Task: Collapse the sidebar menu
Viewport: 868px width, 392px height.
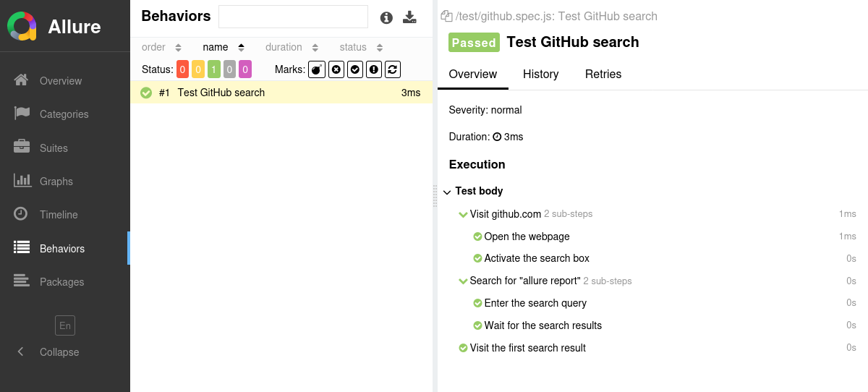Action: [49, 352]
